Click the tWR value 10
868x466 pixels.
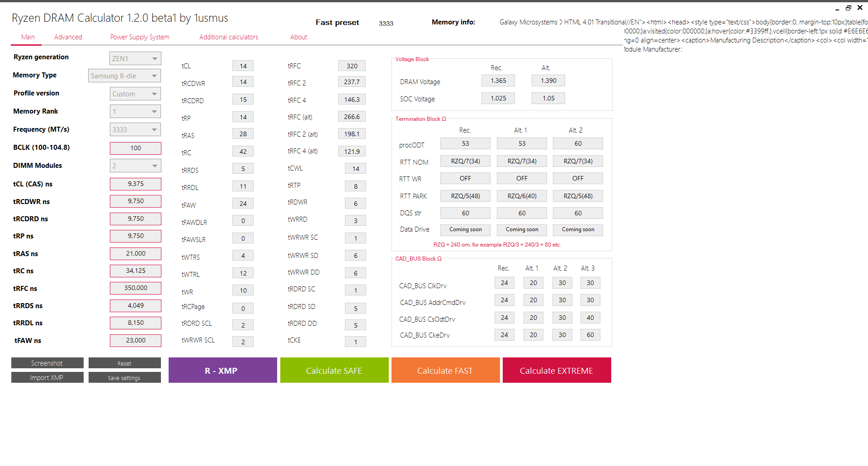click(243, 290)
